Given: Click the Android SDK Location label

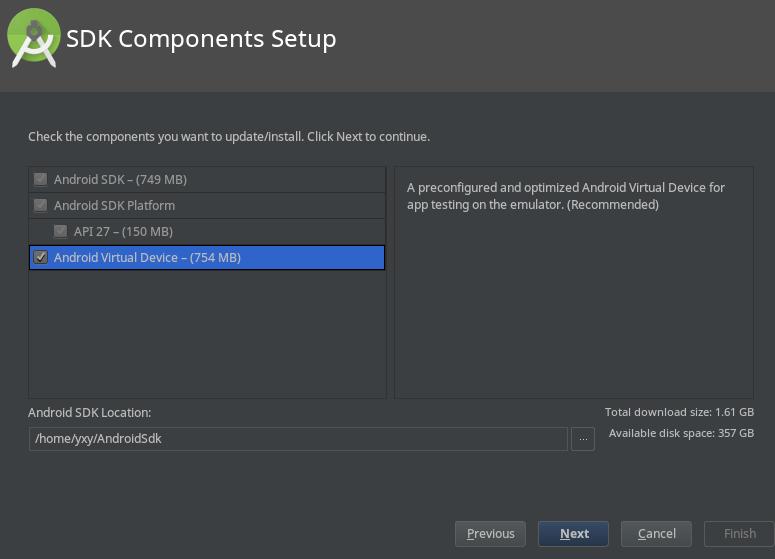Looking at the screenshot, I should 89,413.
